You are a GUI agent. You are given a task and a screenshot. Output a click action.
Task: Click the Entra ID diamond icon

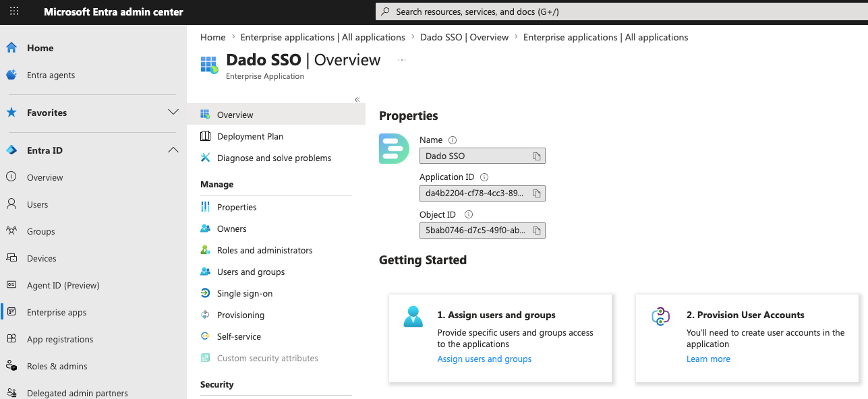[x=11, y=150]
